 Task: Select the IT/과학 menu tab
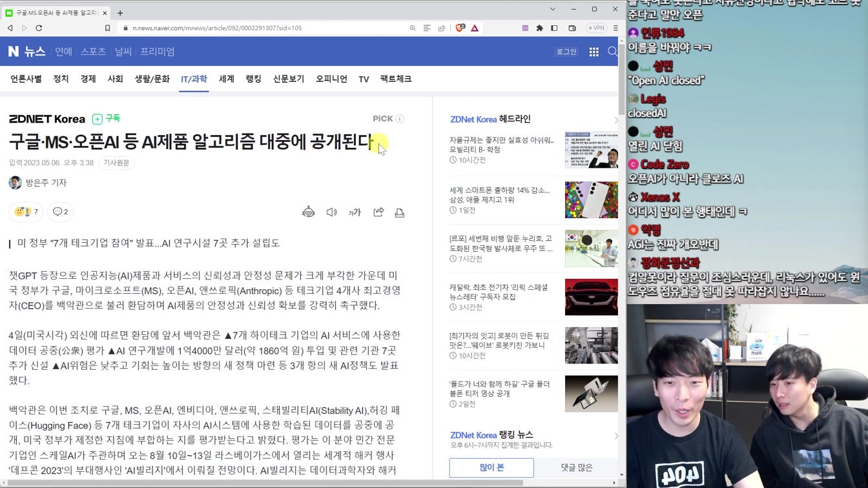194,79
